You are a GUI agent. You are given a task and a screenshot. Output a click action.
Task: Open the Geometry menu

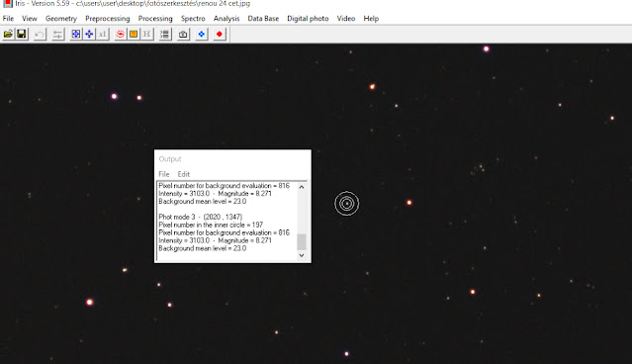coord(61,19)
